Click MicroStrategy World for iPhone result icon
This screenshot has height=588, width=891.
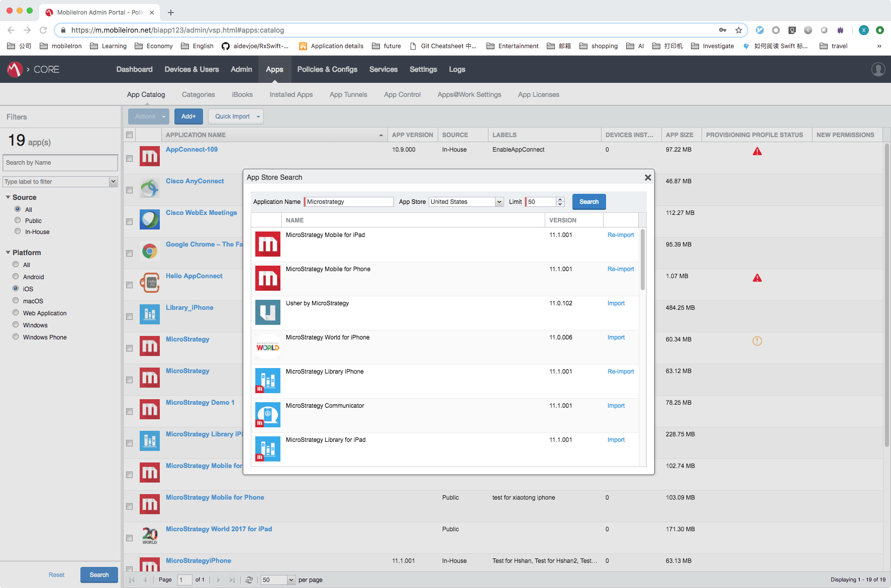[268, 346]
